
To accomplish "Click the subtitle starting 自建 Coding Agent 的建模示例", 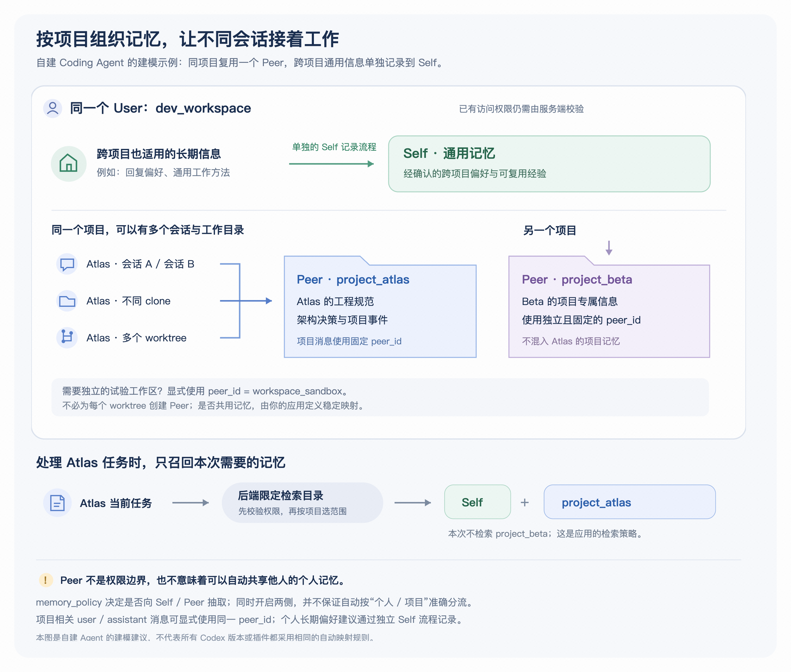I will 240,63.
